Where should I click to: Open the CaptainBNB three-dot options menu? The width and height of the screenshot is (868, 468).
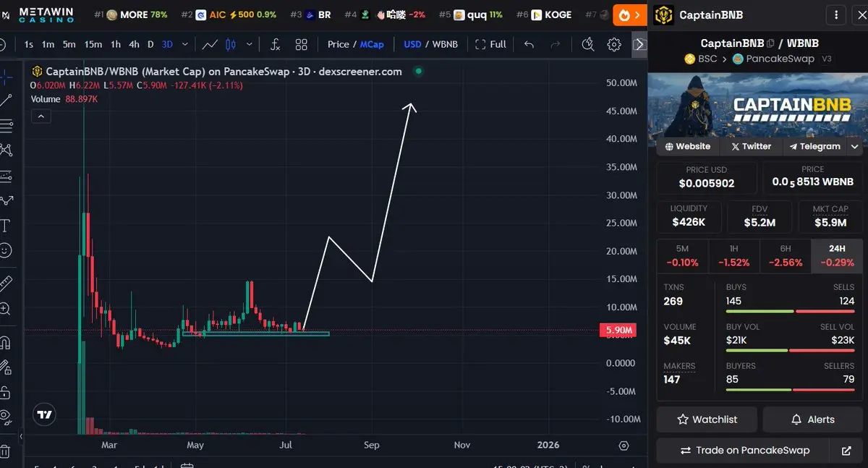pos(836,14)
